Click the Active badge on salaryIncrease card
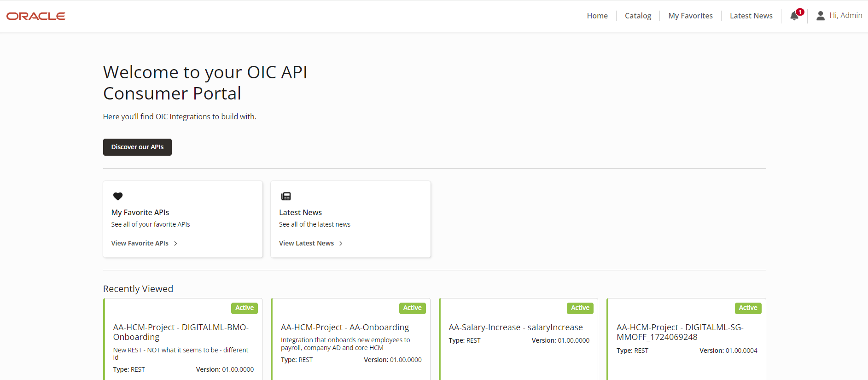868x380 pixels. tap(580, 308)
